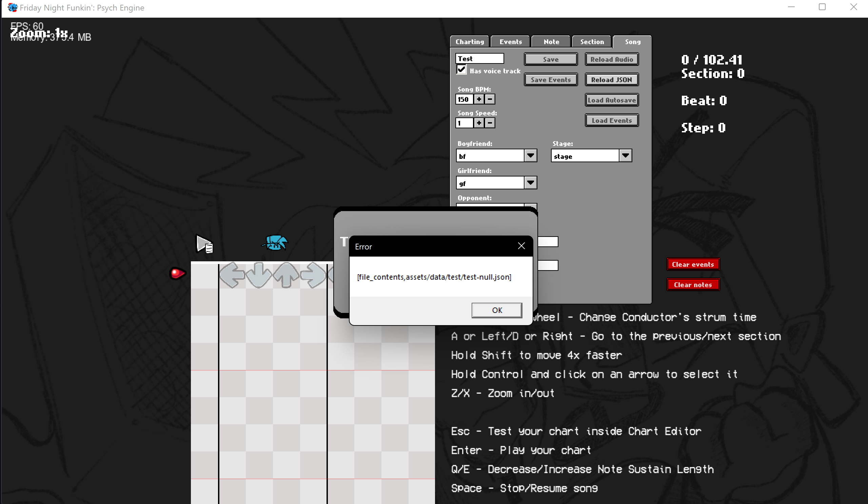Increase Song BPM using the plus icon
The width and height of the screenshot is (868, 504).
[x=479, y=99]
